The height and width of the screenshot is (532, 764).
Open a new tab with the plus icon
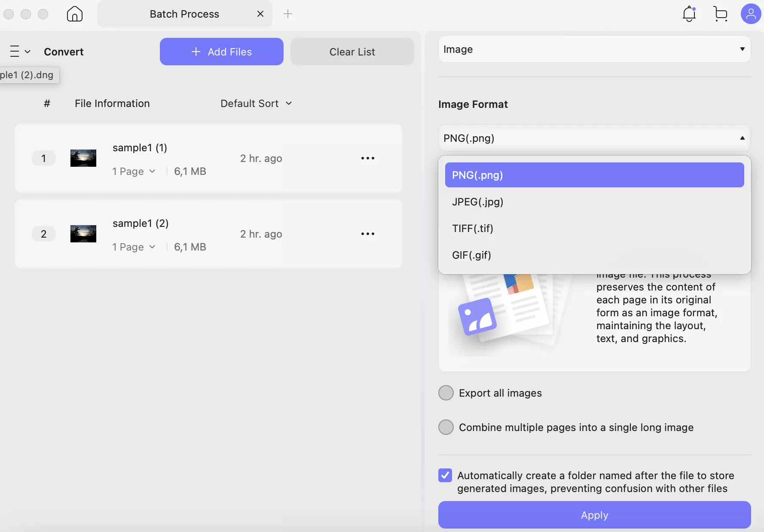coord(288,14)
